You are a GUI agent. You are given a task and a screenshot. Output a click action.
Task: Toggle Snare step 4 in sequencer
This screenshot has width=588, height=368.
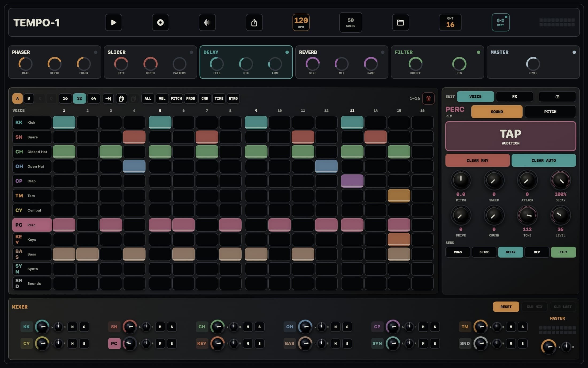134,137
